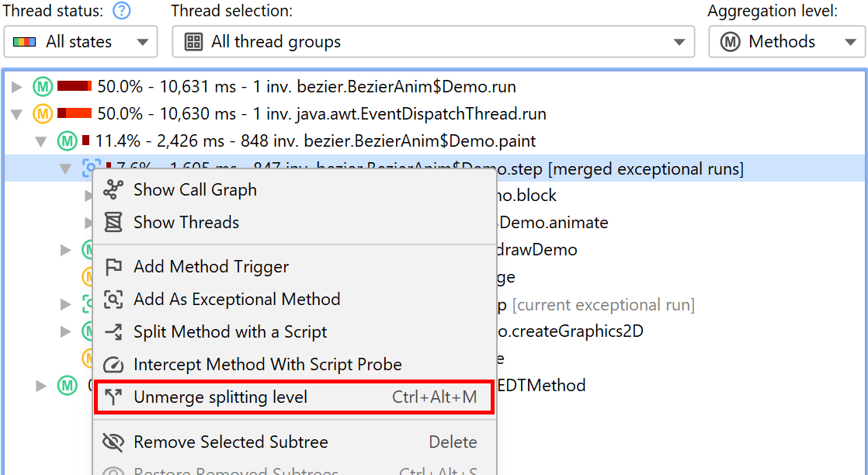868x475 pixels.
Task: Click the Show Threads icon
Action: pyautogui.click(x=113, y=223)
